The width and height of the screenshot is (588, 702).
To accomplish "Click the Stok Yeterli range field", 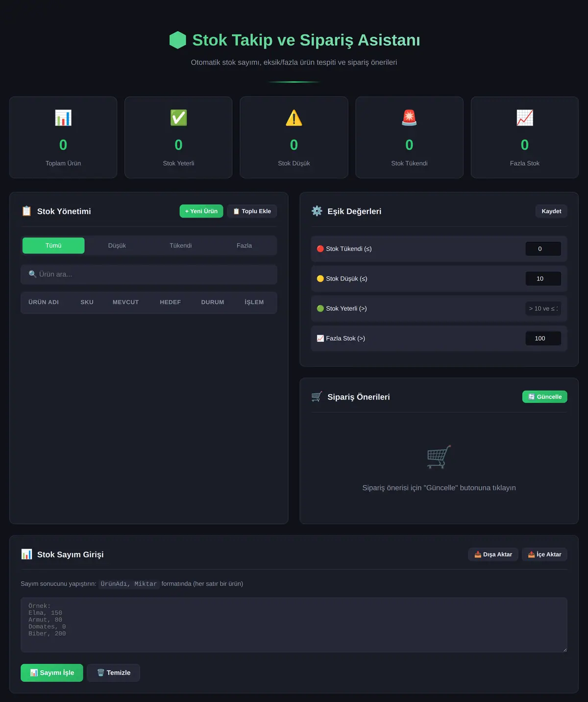I will (543, 309).
